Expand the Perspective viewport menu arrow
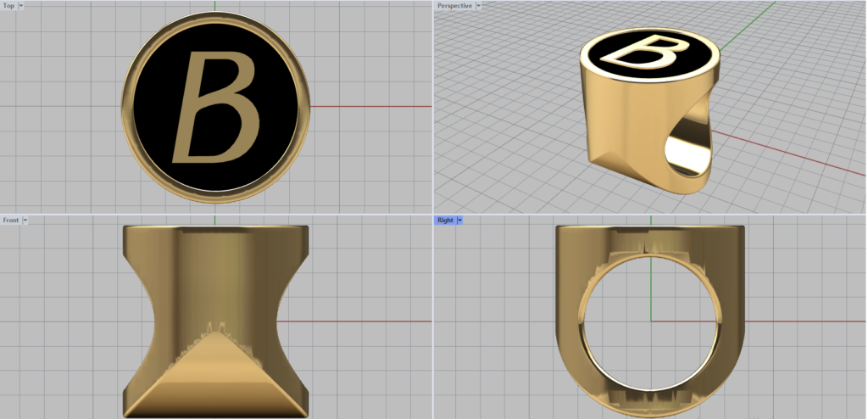Image resolution: width=868 pixels, height=419 pixels. click(x=479, y=5)
